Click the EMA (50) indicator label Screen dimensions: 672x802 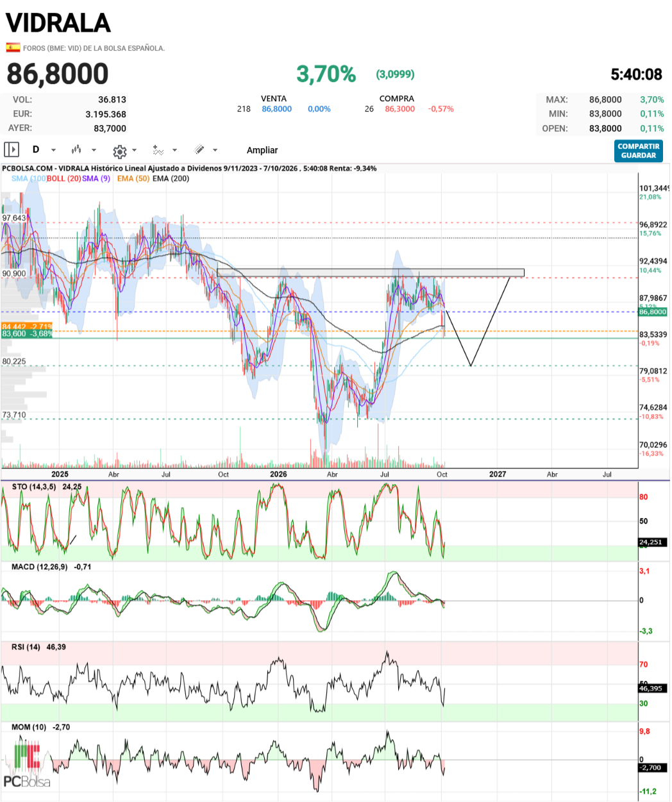(133, 178)
